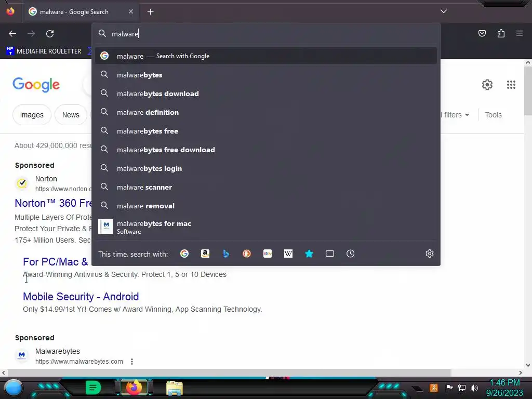532x399 pixels.
Task: Switch to Firefox in the taskbar
Action: click(134, 388)
